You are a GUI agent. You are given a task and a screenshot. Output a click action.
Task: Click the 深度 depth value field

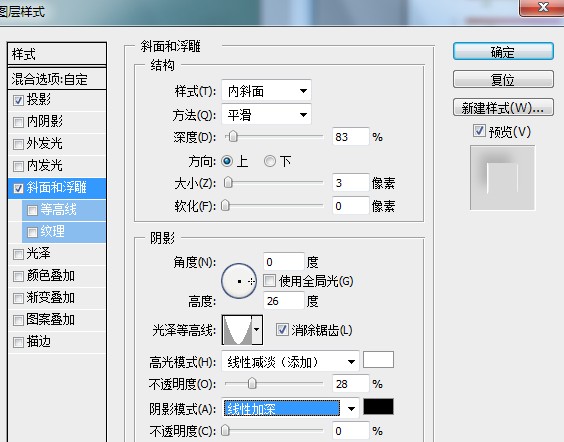(350, 137)
